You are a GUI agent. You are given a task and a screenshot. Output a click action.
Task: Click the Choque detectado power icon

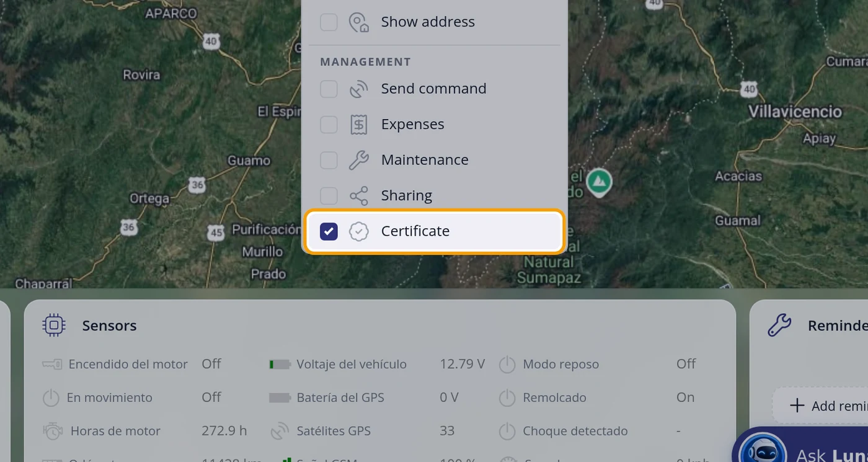[507, 431]
